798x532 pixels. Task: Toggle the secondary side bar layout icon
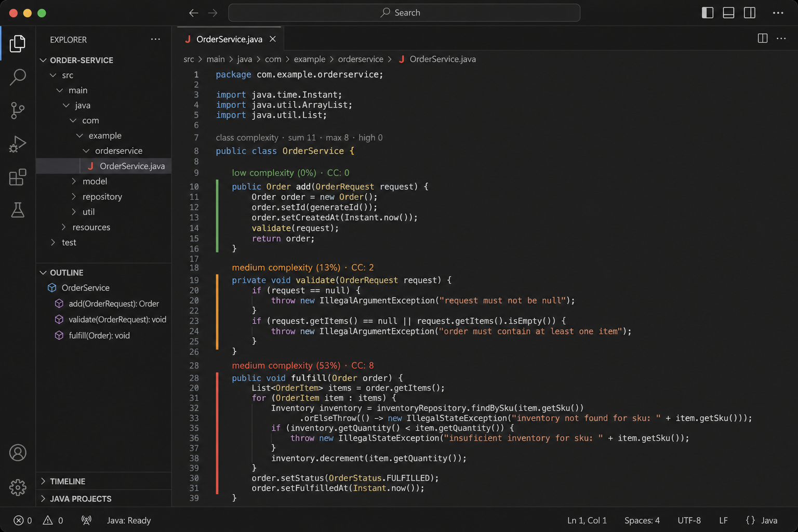click(x=750, y=12)
